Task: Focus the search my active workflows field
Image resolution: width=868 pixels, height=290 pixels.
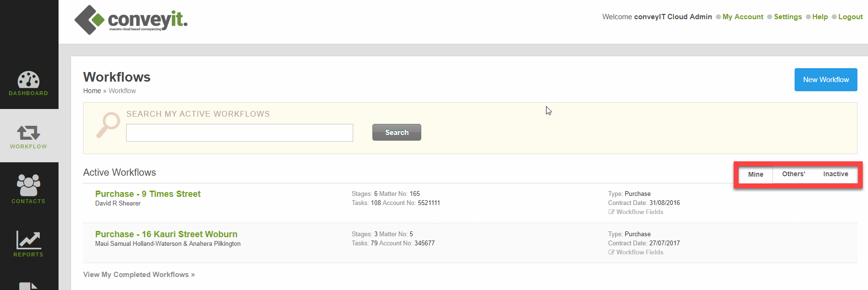Action: (x=239, y=133)
